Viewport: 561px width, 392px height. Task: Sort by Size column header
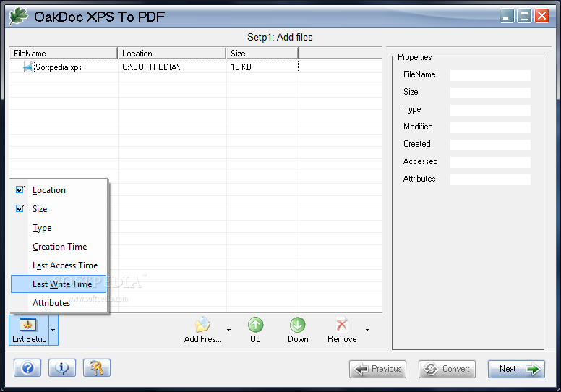point(262,53)
